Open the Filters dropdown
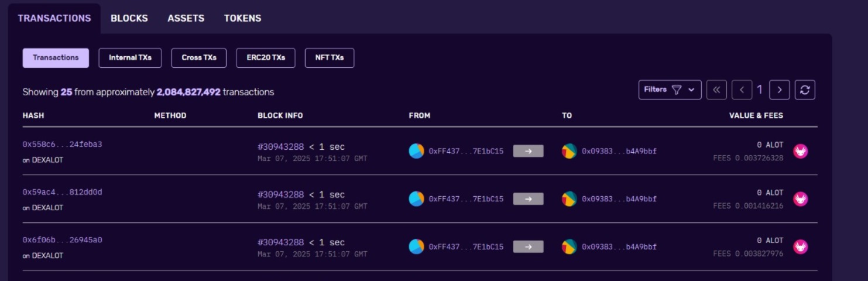Viewport: 868px width, 281px height. (x=670, y=90)
